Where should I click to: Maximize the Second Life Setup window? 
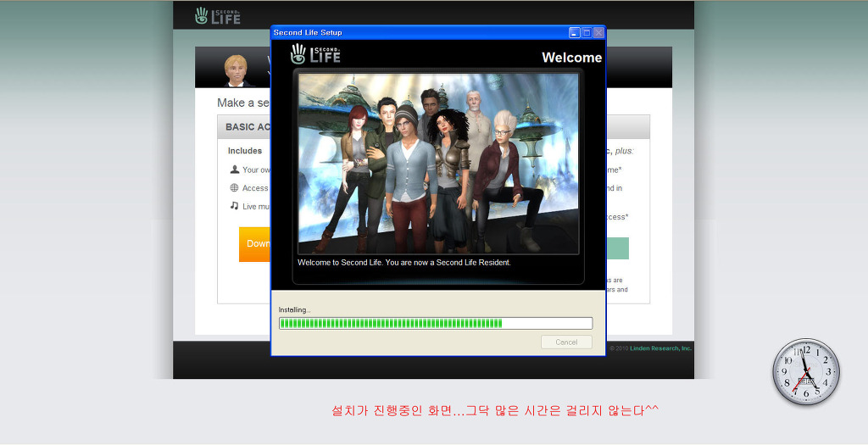586,32
